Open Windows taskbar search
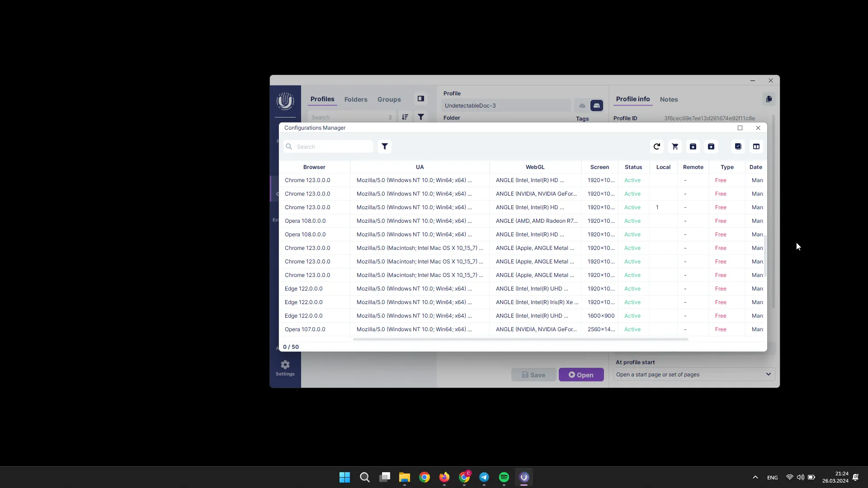 pos(364,477)
